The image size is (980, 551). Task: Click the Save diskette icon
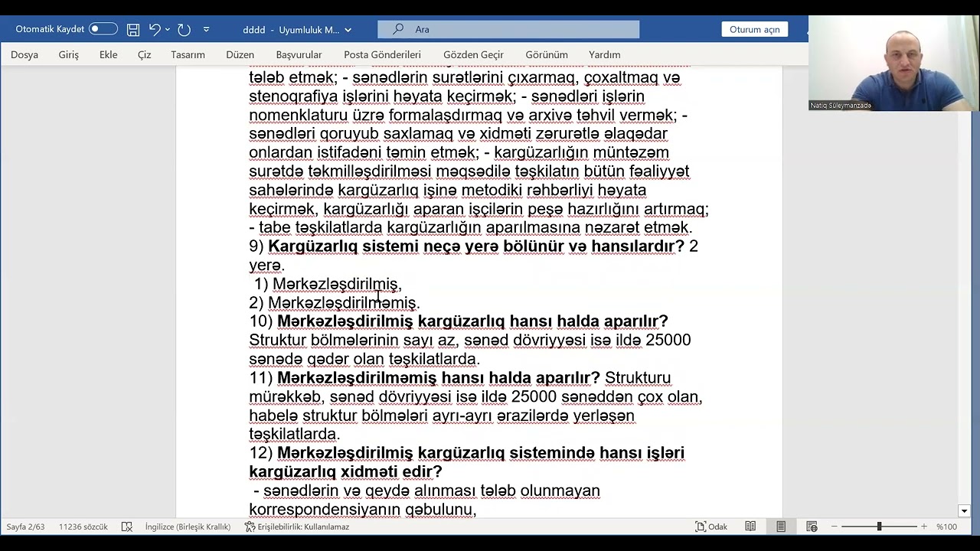click(133, 30)
